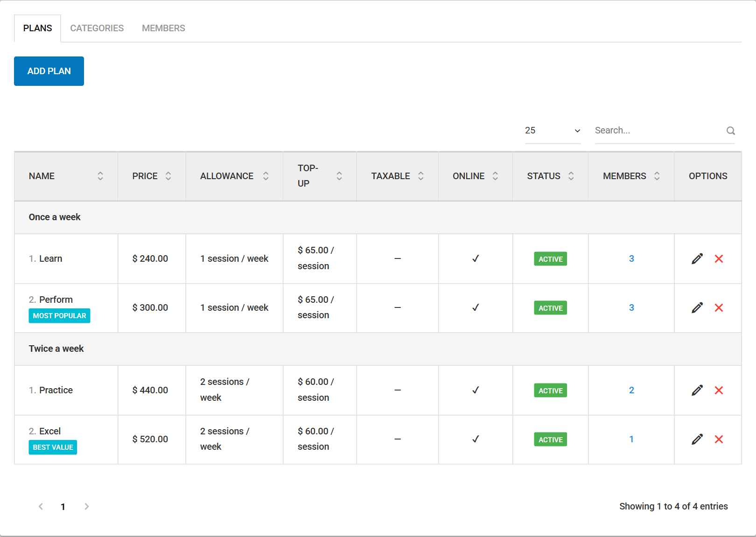756x537 pixels.
Task: Delete the Learn plan
Action: [x=719, y=258]
